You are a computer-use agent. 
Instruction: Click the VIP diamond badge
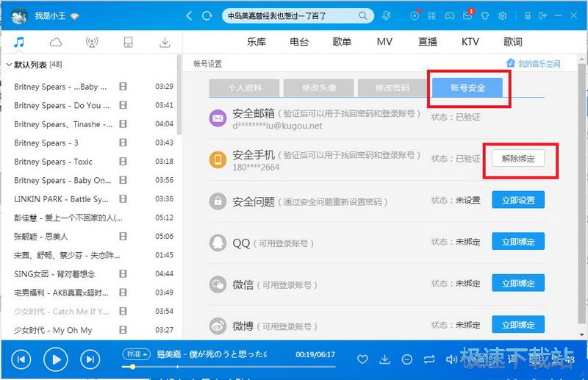click(x=74, y=16)
